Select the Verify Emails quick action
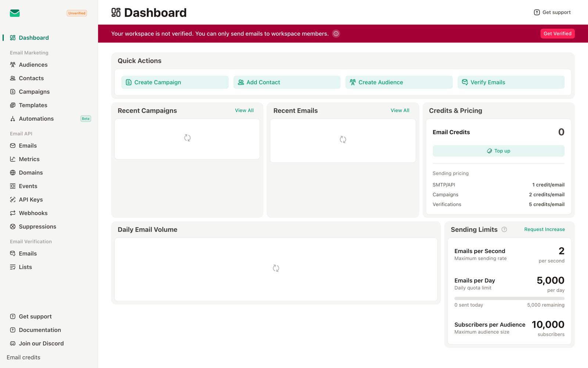This screenshot has height=368, width=588. tap(511, 82)
